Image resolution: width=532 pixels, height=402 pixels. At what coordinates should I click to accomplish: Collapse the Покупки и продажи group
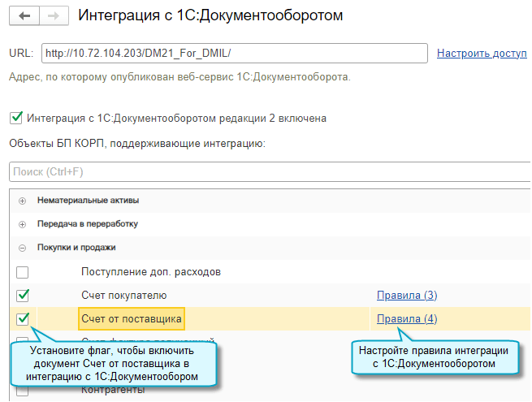pyautogui.click(x=22, y=247)
